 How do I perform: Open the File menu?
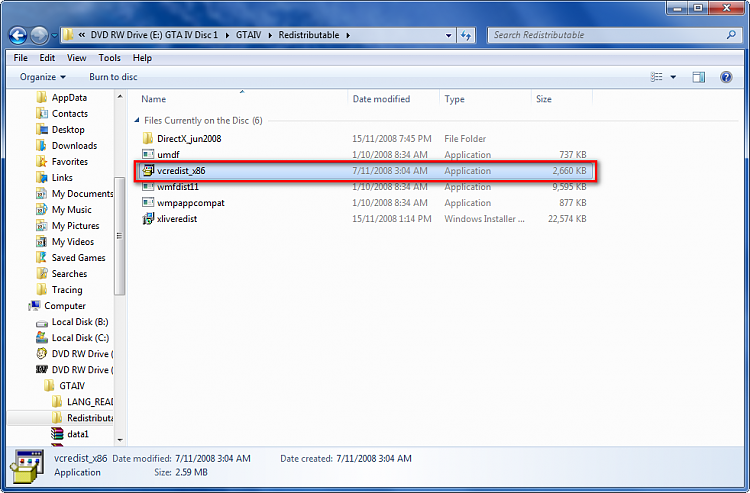tap(21, 58)
